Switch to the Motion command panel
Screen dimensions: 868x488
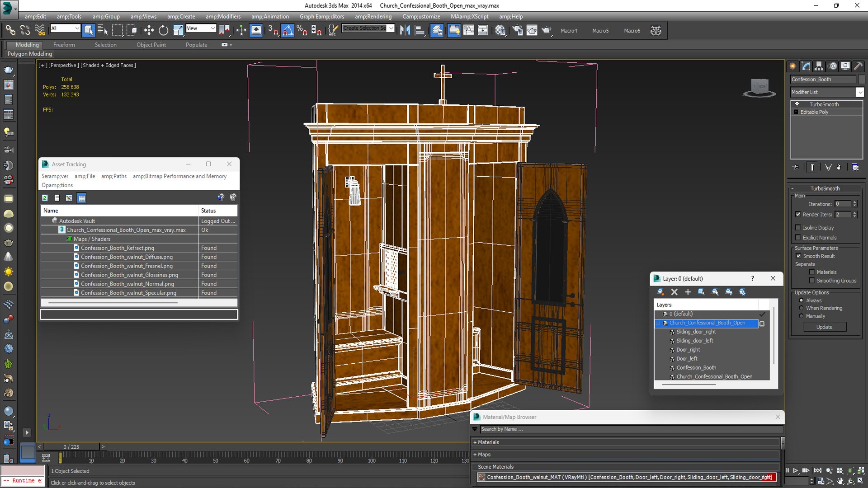833,66
